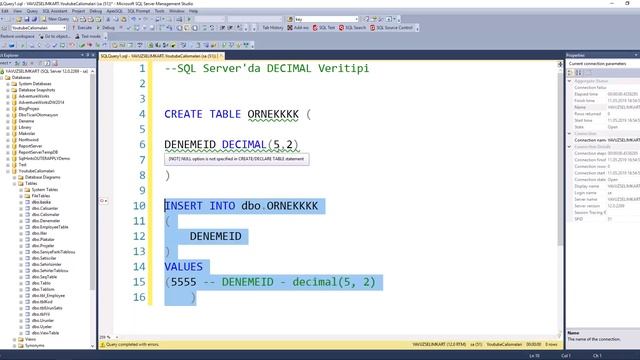Click the Debug button in the toolbar

(106, 28)
